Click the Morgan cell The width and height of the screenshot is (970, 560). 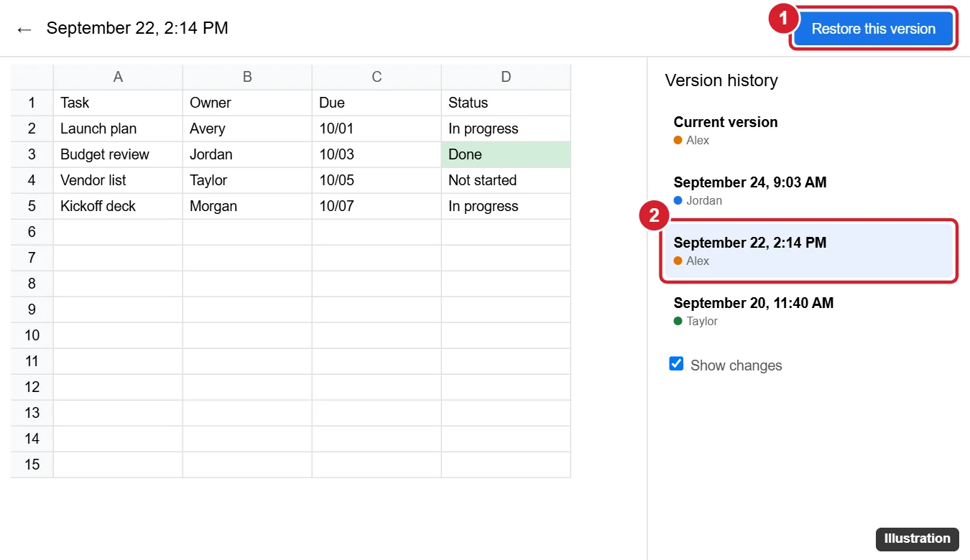point(247,206)
